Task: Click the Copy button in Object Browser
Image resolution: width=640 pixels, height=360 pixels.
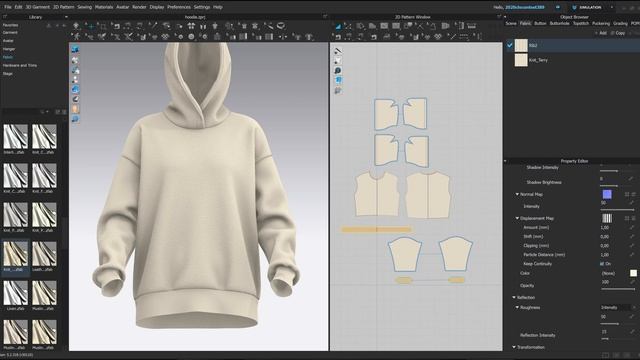Action: click(x=618, y=33)
